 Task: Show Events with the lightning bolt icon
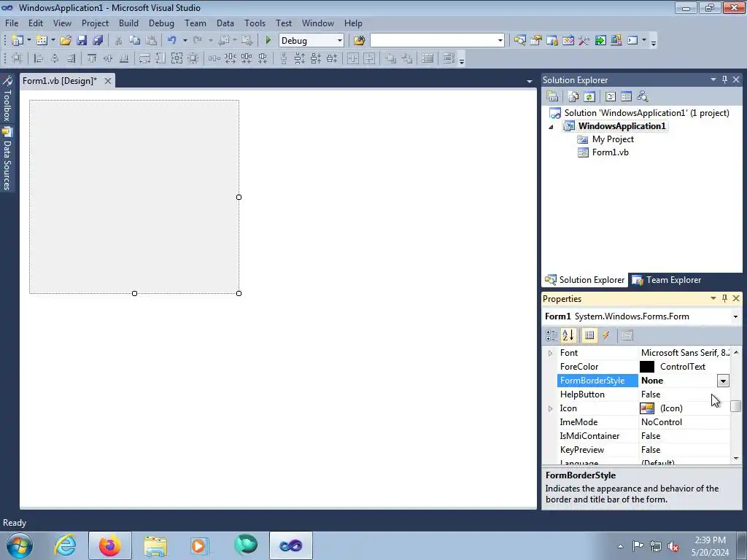(606, 335)
